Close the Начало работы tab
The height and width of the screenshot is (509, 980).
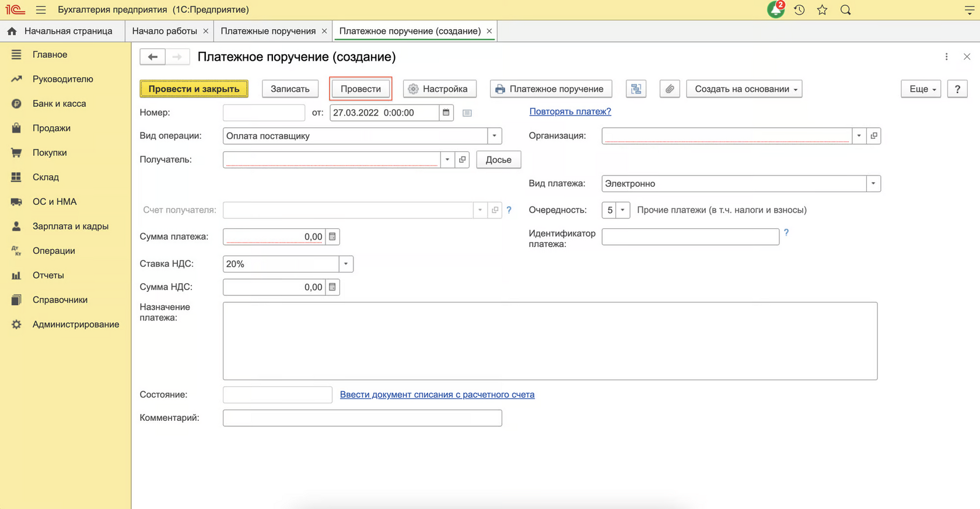pos(206,31)
